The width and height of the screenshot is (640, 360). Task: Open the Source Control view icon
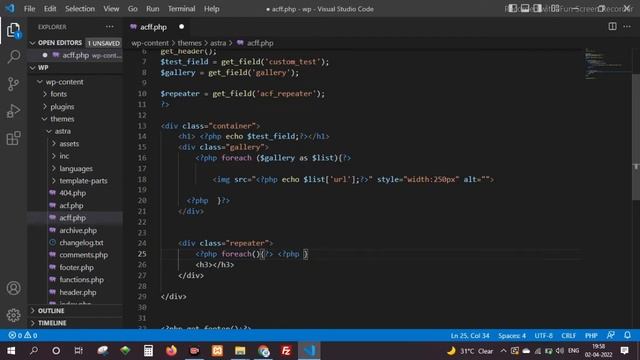13,84
